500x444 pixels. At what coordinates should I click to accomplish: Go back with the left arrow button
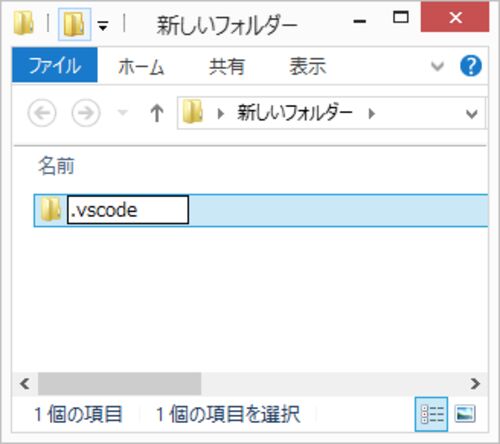tap(42, 113)
